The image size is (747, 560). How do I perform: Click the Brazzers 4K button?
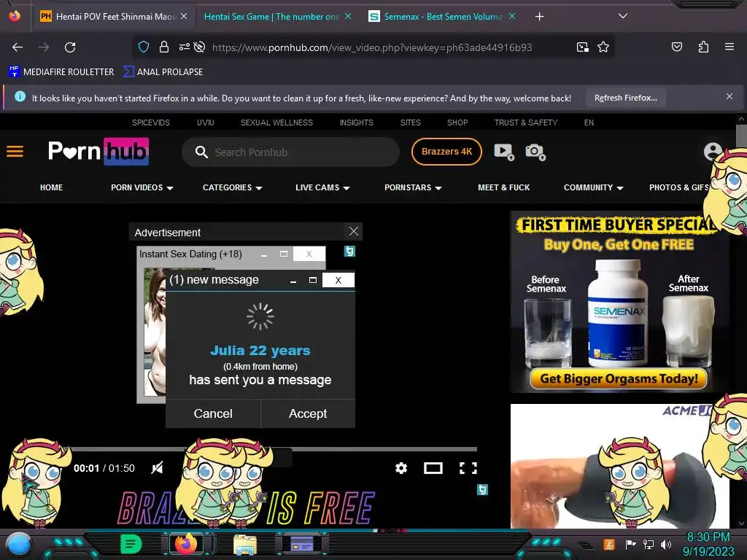pyautogui.click(x=446, y=152)
